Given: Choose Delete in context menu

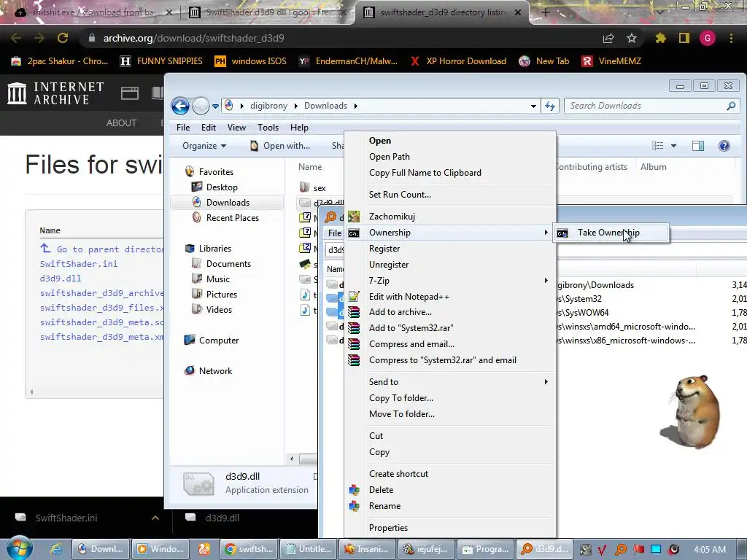Looking at the screenshot, I should [x=381, y=490].
